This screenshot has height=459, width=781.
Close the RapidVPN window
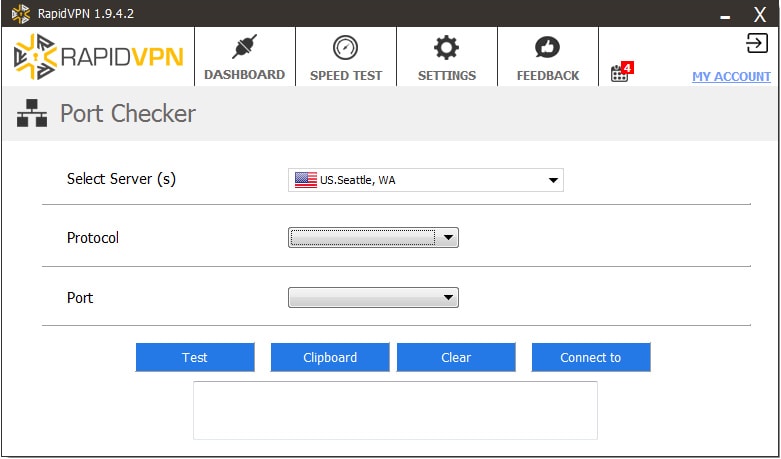pyautogui.click(x=760, y=14)
